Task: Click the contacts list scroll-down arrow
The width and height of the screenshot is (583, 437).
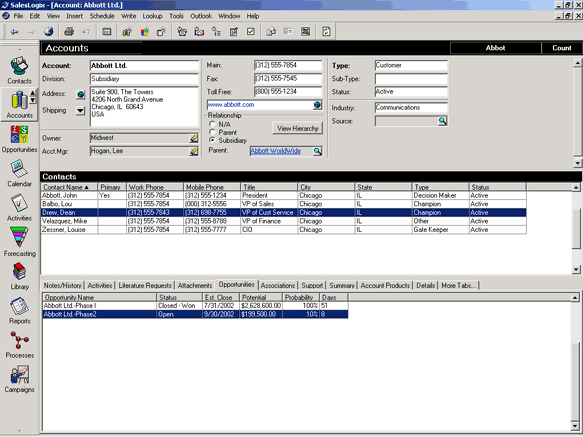Action: click(576, 269)
